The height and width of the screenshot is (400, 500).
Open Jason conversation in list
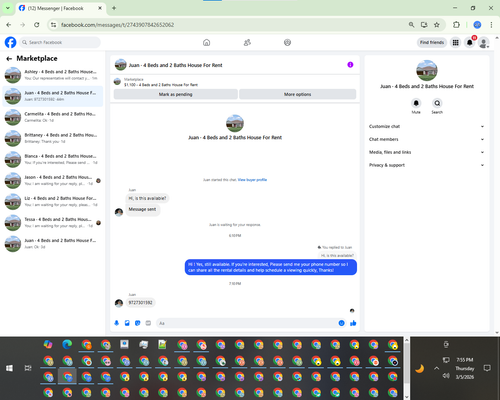(x=53, y=180)
